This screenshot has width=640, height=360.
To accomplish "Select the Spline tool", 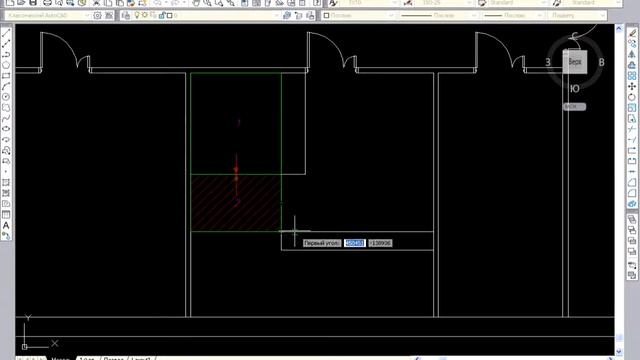I will 6,118.
